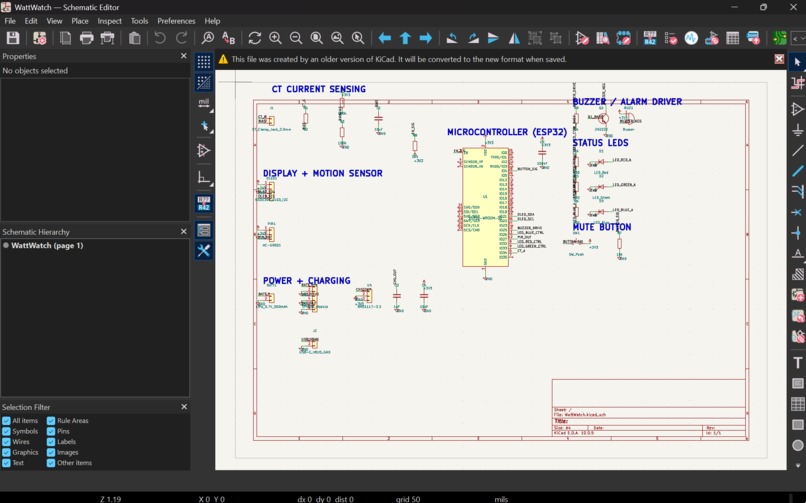Open the Inspect menu
Screen dimensions: 806x503
tap(109, 21)
